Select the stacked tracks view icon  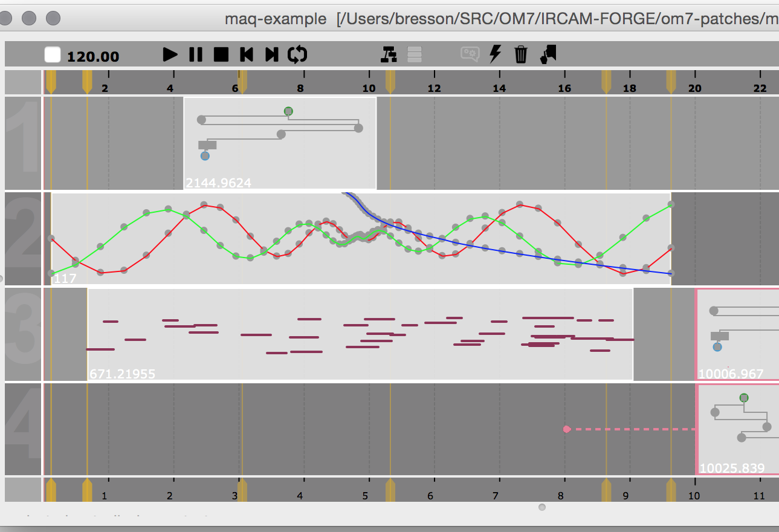414,55
